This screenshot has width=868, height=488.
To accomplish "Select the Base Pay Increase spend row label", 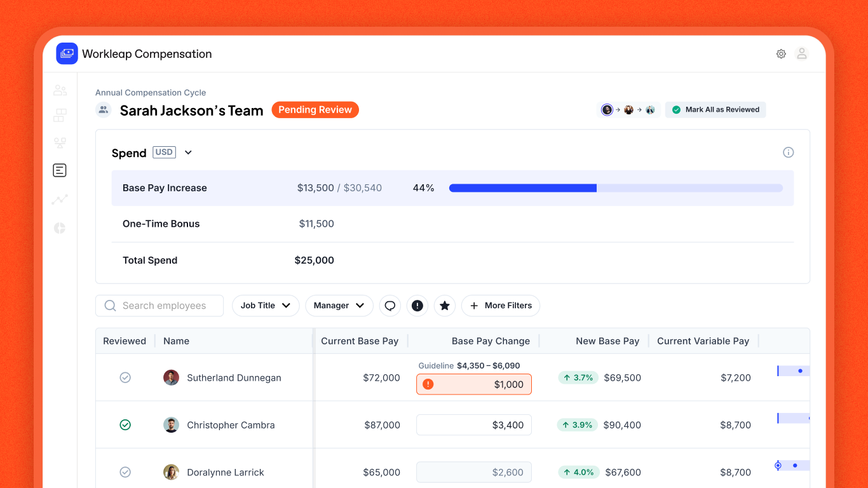I will pos(165,188).
